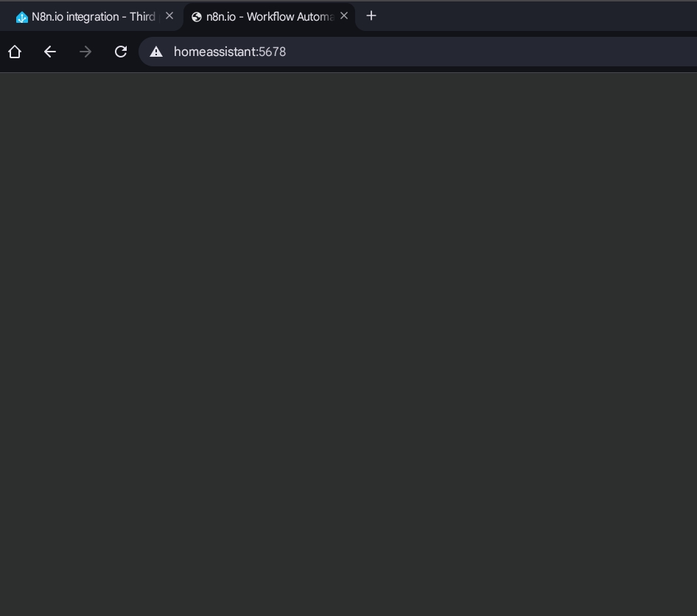Navigate back using the back arrow
The height and width of the screenshot is (616, 697).
50,52
